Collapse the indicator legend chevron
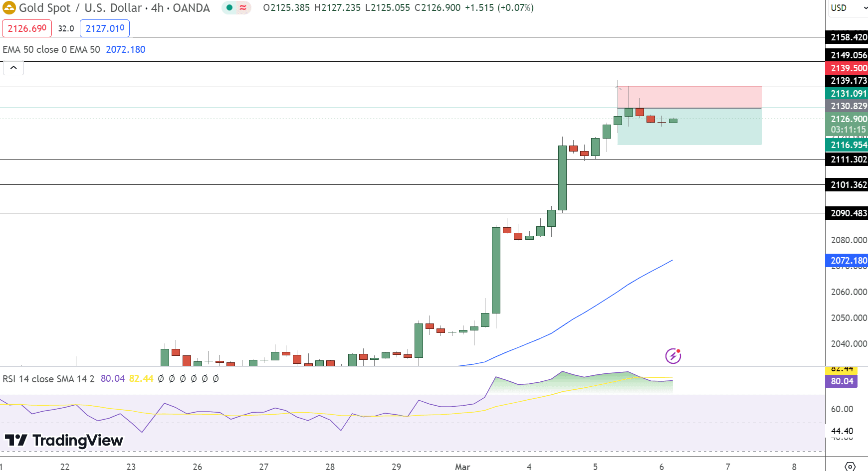This screenshot has height=471, width=868. pos(13,67)
